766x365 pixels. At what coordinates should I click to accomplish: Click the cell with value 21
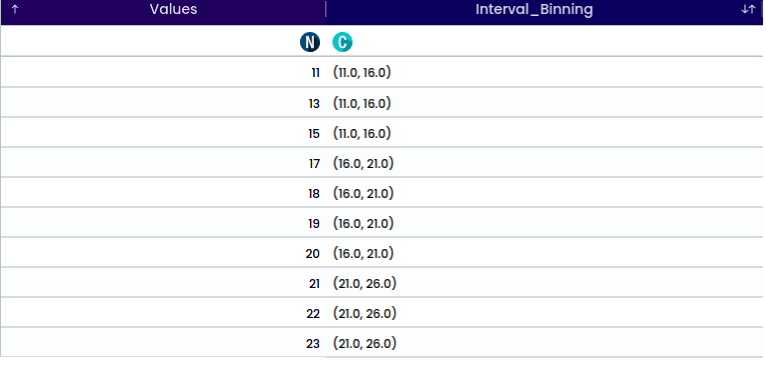pos(163,283)
